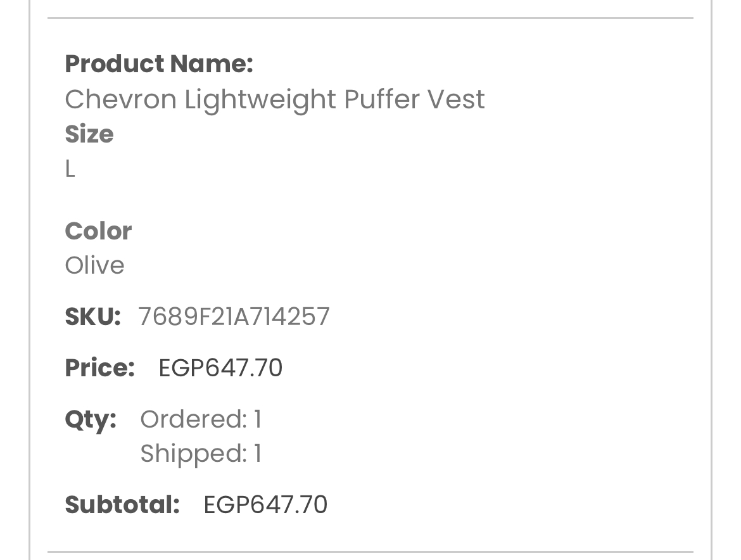Screen dimensions: 741x560
Task: Click the word Chevron in the product title
Action: pyautogui.click(x=120, y=99)
